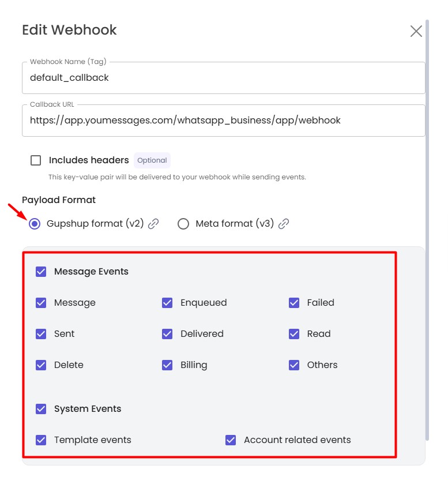Toggle the Billing event checkbox
This screenshot has height=488, width=448.
pos(167,365)
